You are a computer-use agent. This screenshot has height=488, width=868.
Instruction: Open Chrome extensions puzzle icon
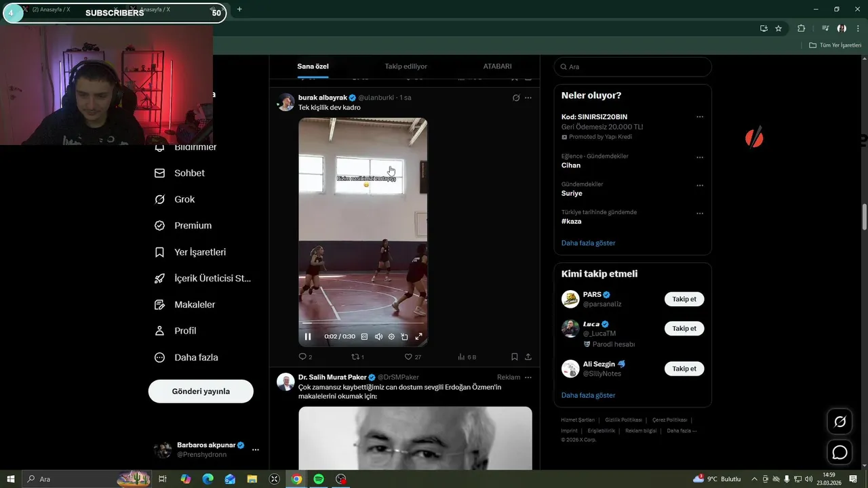[x=801, y=28]
